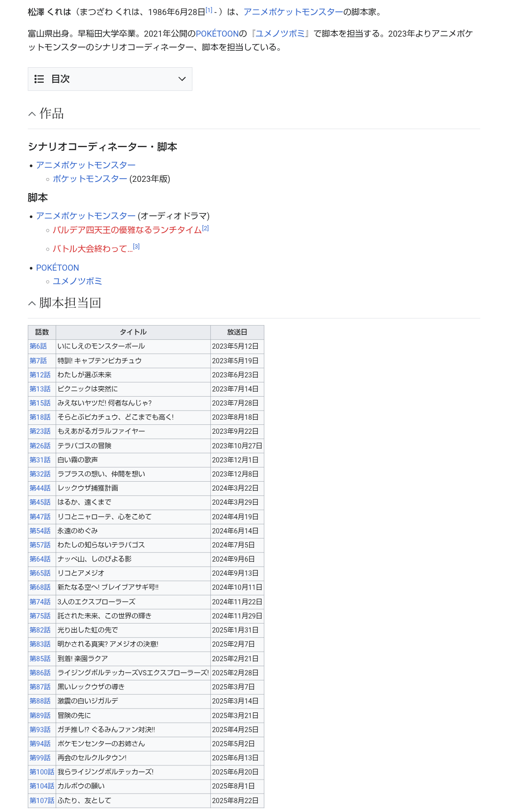Open 第93話 episode link
The width and height of the screenshot is (508, 812).
(40, 730)
